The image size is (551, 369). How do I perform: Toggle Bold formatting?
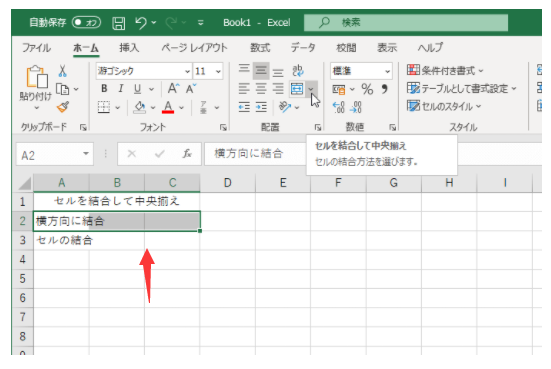[x=104, y=89]
